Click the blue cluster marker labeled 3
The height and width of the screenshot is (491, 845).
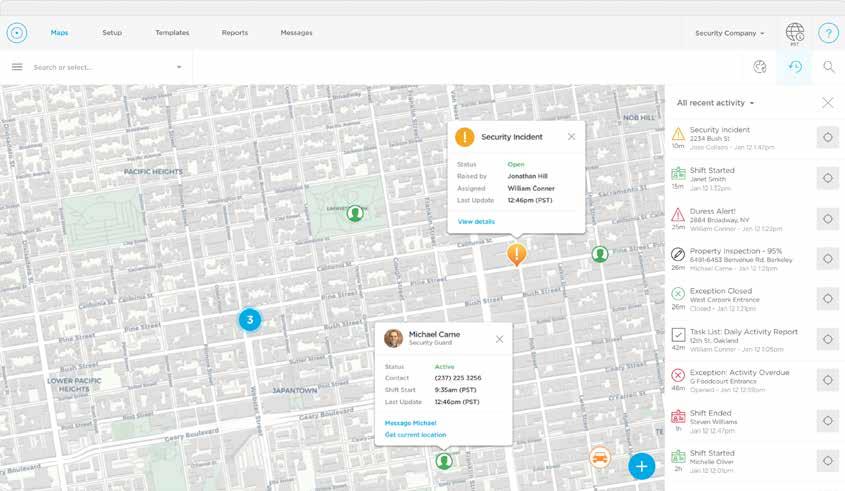pyautogui.click(x=250, y=320)
